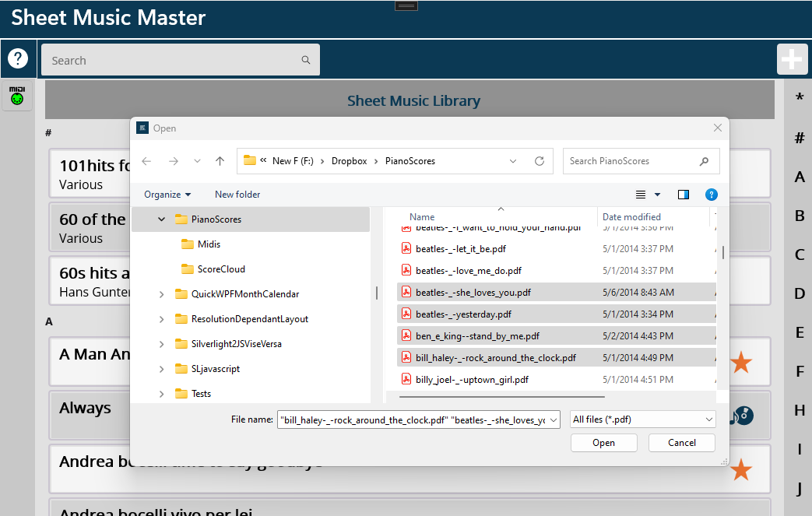This screenshot has height=516, width=812.
Task: Toggle the star on Andrea Bocelli row
Action: [x=740, y=469]
